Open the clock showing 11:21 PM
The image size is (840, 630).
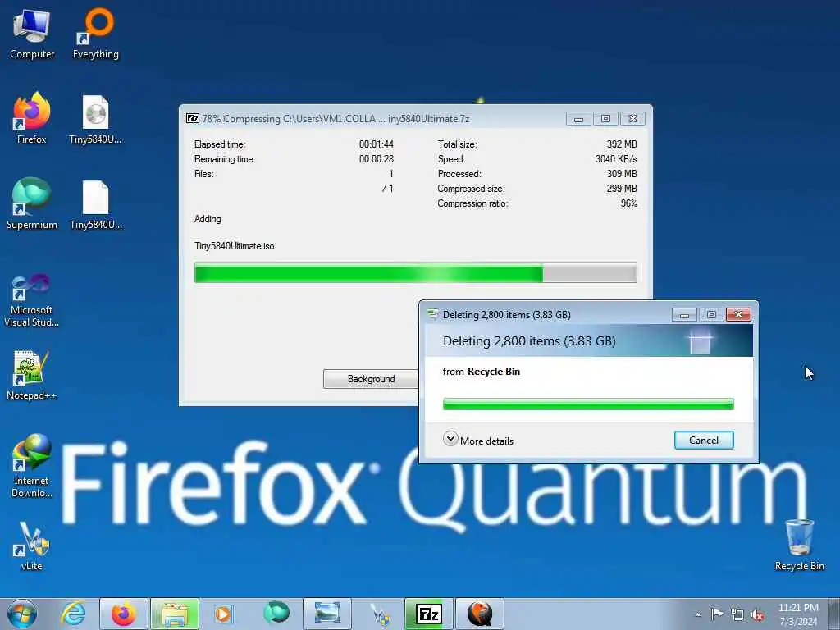coord(798,614)
